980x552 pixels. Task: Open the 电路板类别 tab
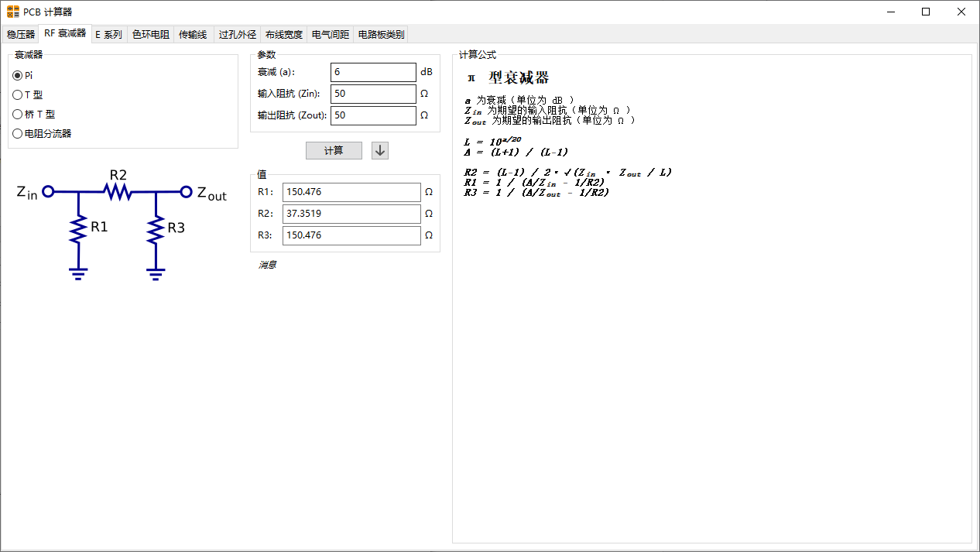click(x=381, y=34)
